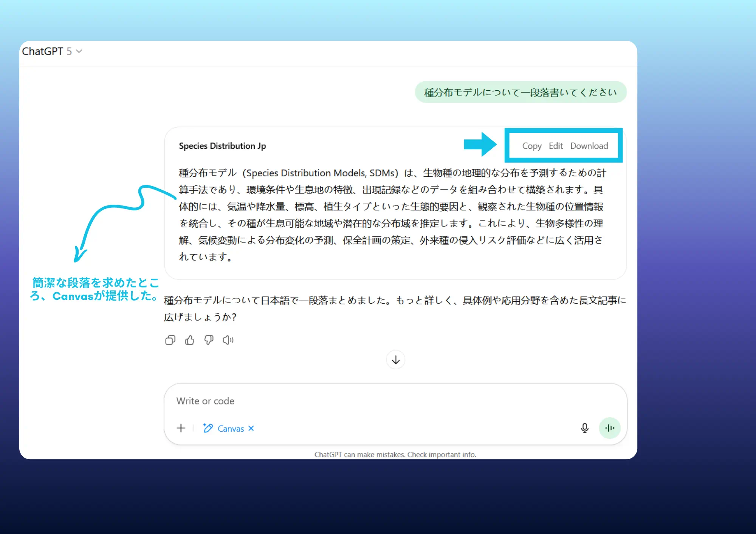
Task: Select the Canvas label in the composer
Action: coord(231,429)
